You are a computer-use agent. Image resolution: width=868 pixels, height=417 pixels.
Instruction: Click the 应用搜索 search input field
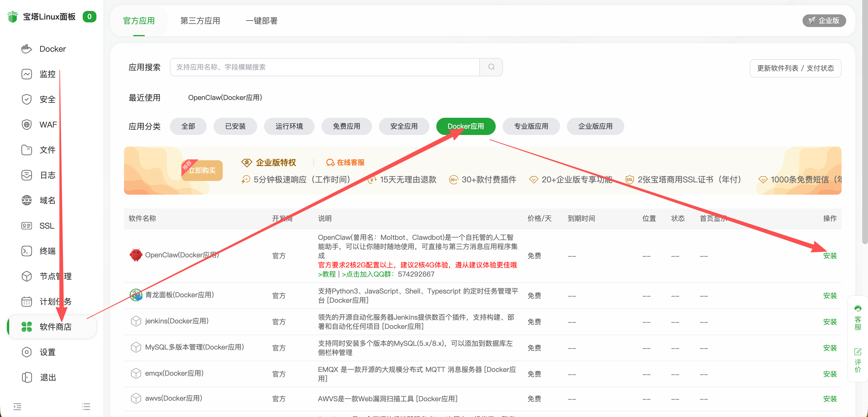coord(323,67)
